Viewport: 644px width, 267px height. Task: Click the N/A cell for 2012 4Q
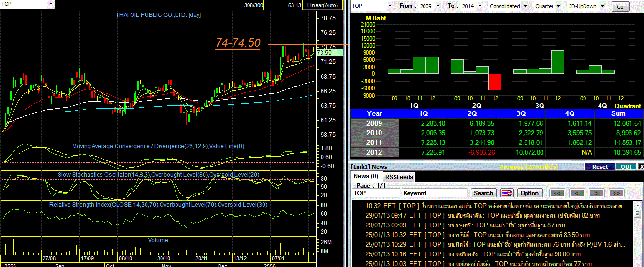tap(570, 152)
